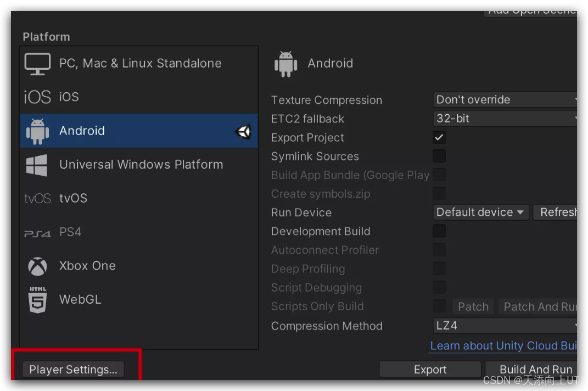Open the ETC2 fallback 32-bit dropdown
588x391 pixels.
point(505,119)
